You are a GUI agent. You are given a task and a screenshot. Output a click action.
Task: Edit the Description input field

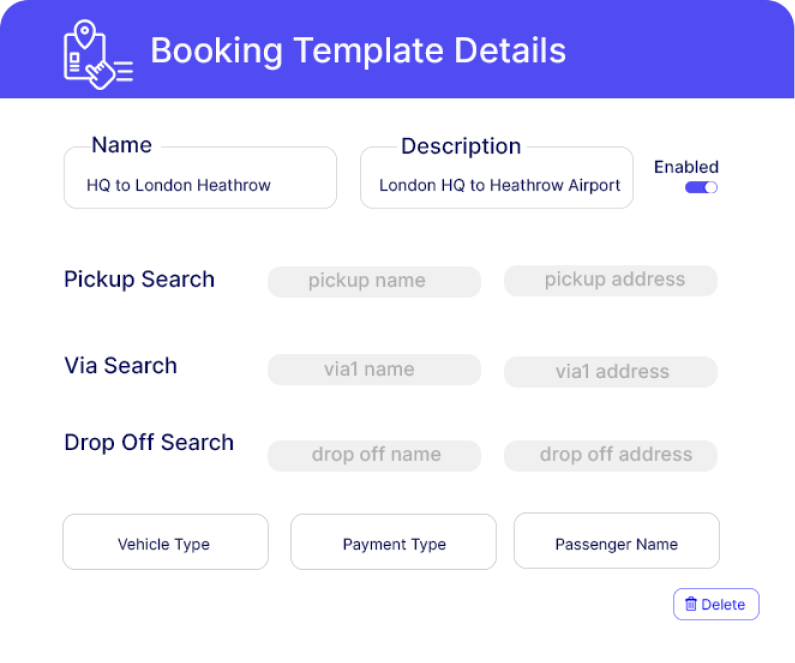coord(496,178)
